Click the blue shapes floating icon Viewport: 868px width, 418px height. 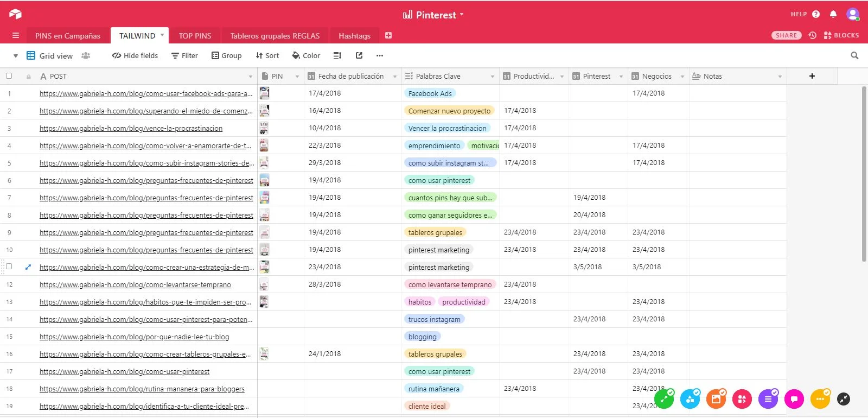point(690,399)
